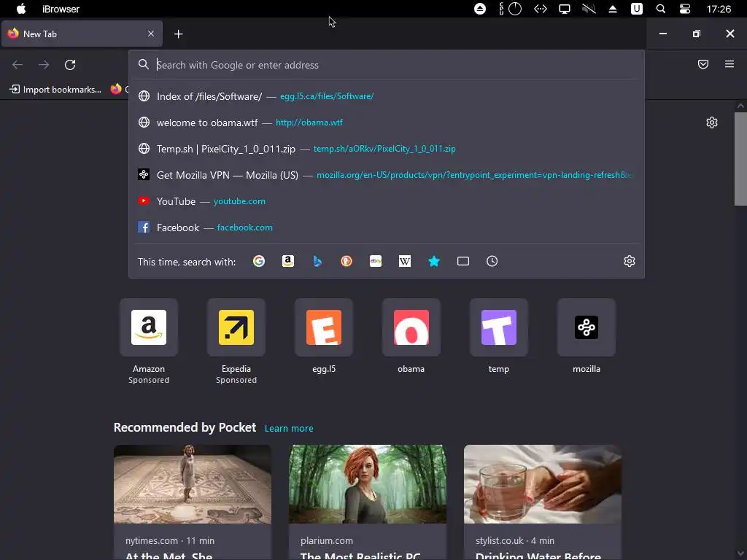Open the nytimes.com Pocket story card
The height and width of the screenshot is (560, 747).
click(193, 502)
